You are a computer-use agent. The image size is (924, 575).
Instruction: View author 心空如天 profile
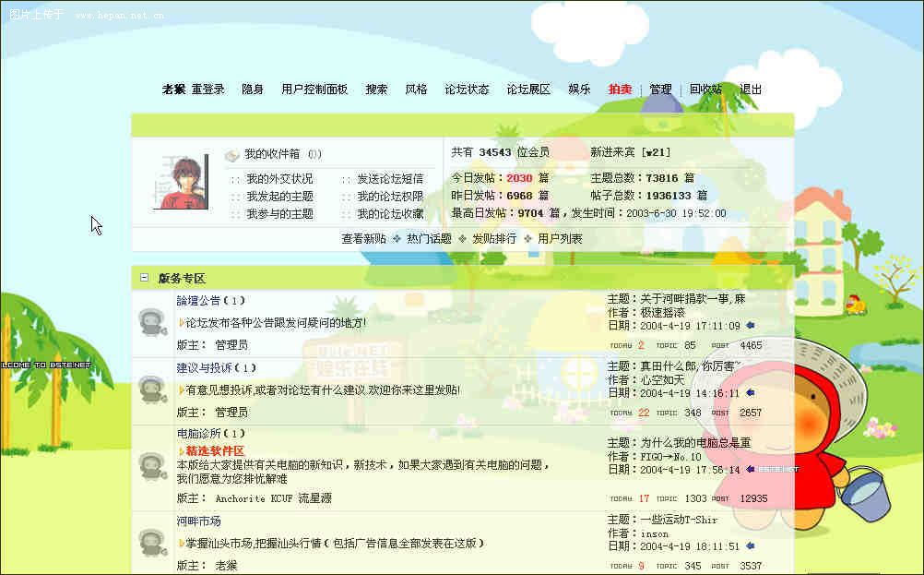[662, 379]
